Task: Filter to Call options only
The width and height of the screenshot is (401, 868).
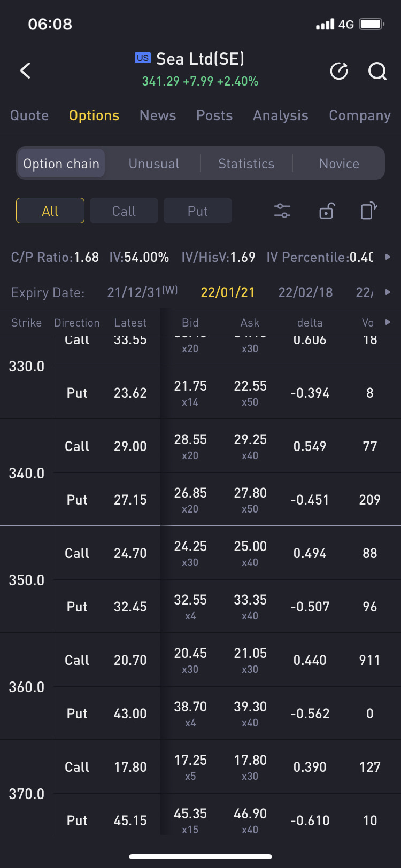Action: [x=124, y=211]
